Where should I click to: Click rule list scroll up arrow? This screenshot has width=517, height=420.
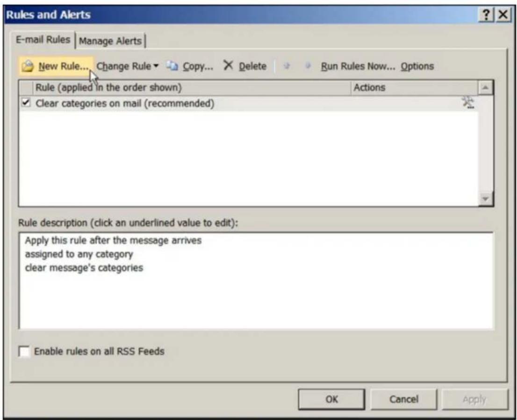[485, 88]
